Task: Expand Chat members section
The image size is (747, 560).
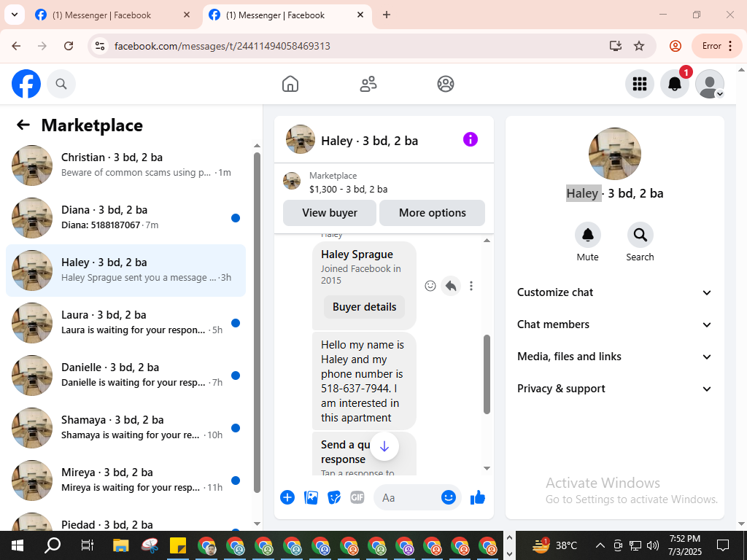Action: 614,324
